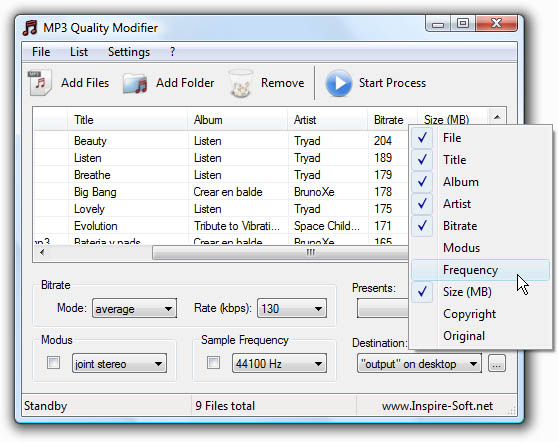The image size is (558, 442).
Task: Open the ? help menu
Action: [x=173, y=52]
